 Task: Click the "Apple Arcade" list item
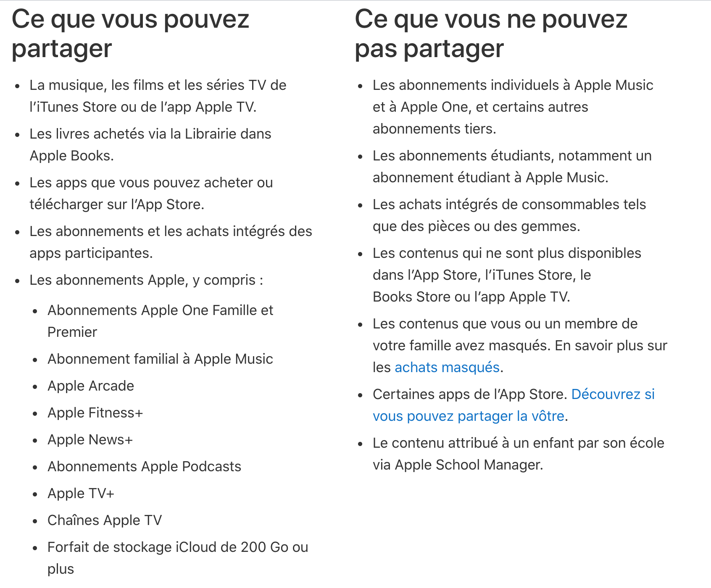(x=91, y=386)
